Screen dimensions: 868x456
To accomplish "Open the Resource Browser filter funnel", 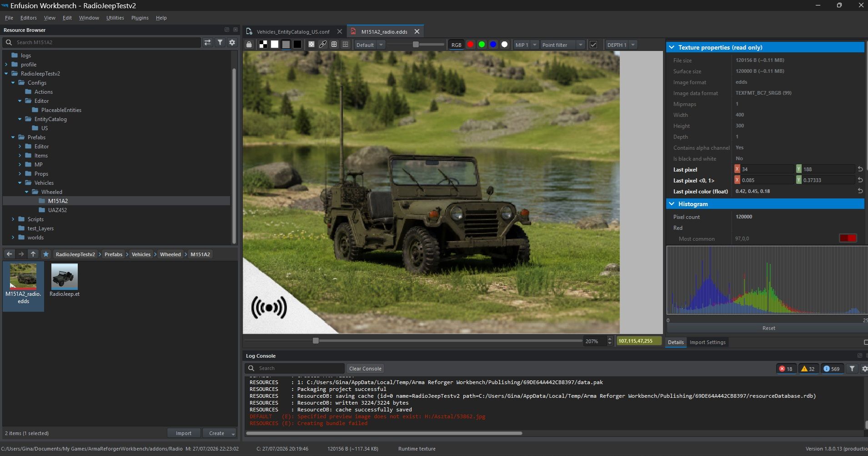I will (x=220, y=42).
